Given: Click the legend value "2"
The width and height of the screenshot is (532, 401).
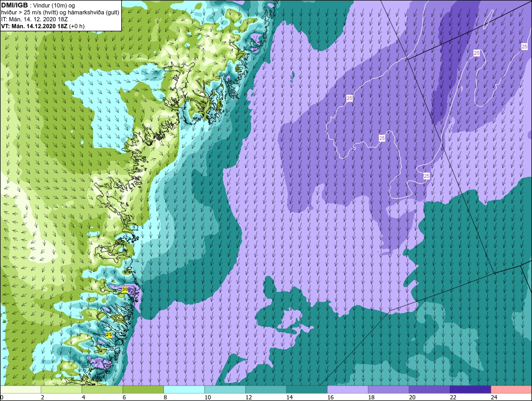Looking at the screenshot, I should [43, 397].
